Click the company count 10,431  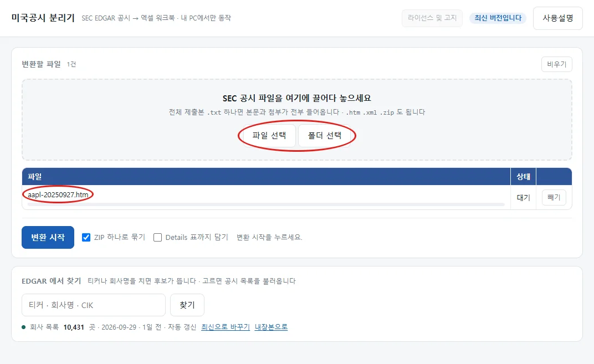(74, 327)
